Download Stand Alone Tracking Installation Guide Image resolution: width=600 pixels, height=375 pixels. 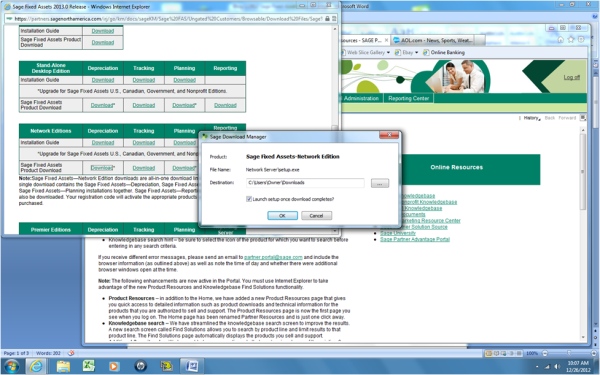(x=143, y=80)
